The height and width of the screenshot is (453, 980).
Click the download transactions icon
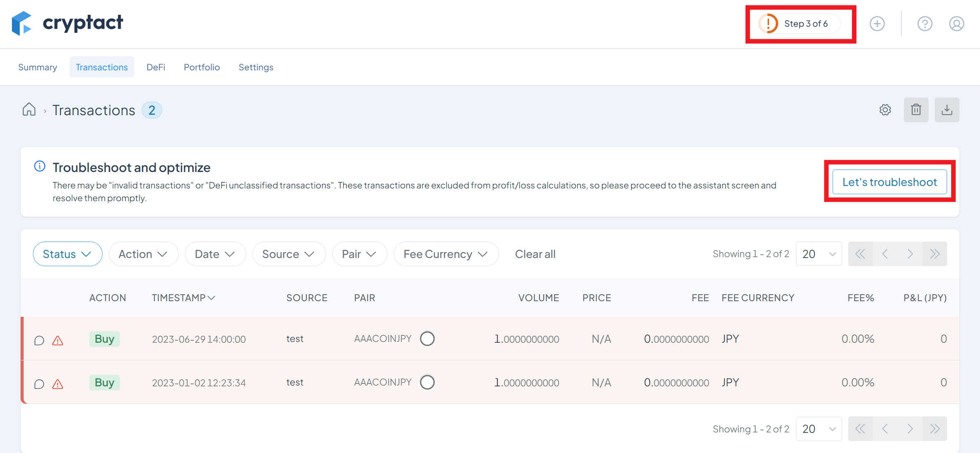pyautogui.click(x=947, y=109)
